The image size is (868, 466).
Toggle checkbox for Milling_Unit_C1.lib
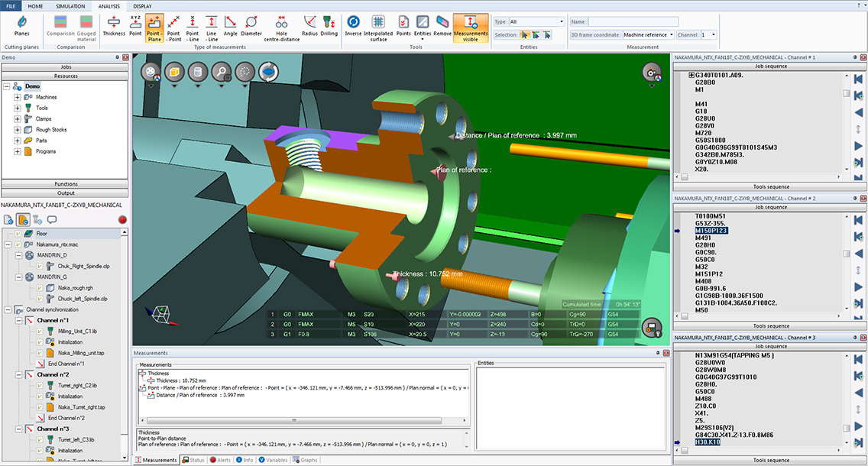(40, 331)
